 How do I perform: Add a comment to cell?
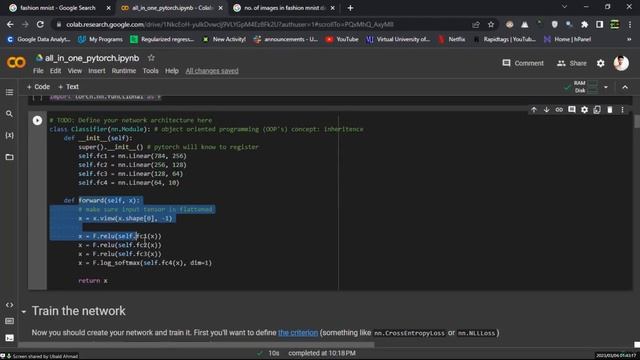572,110
